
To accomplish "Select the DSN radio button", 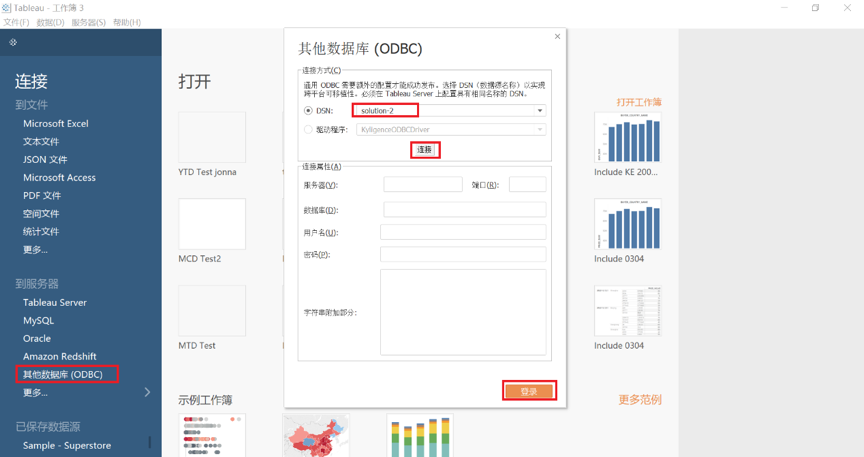I will coord(308,111).
